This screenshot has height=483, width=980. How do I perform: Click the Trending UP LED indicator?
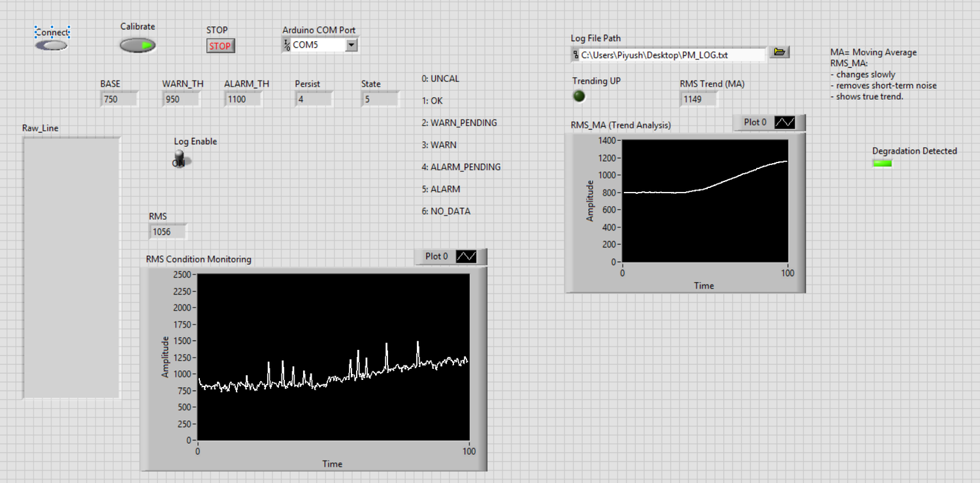579,96
